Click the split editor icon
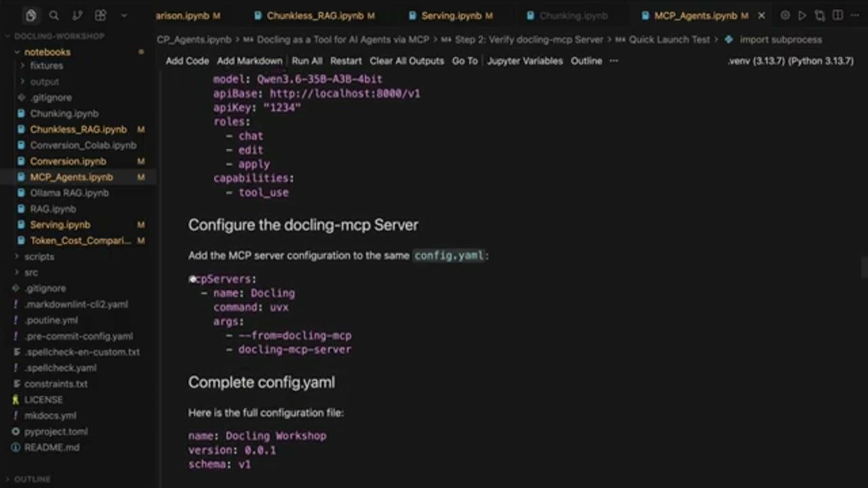The width and height of the screenshot is (868, 488). (837, 15)
